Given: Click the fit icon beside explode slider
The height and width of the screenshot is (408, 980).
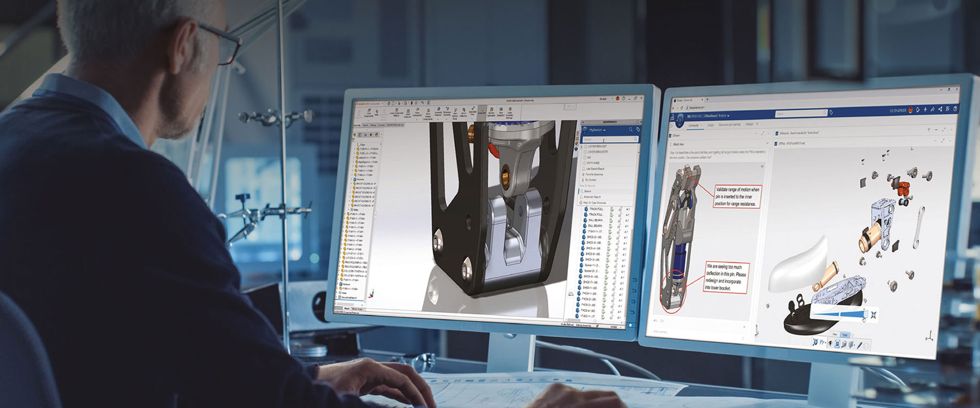Looking at the screenshot, I should point(874,315).
